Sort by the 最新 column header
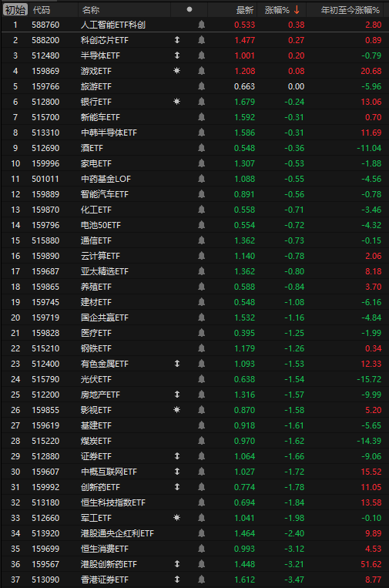Image resolution: width=389 pixels, height=588 pixels. pos(245,10)
